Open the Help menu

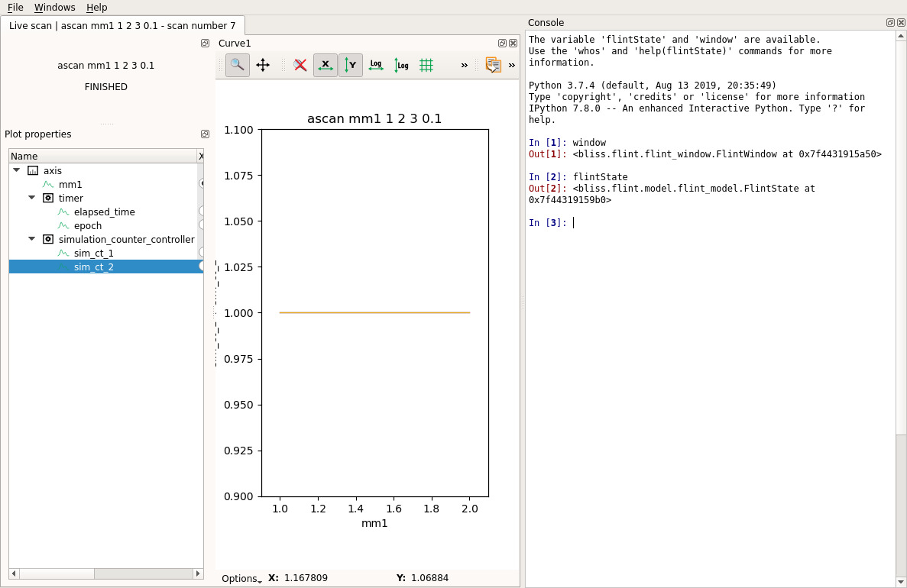coord(96,8)
